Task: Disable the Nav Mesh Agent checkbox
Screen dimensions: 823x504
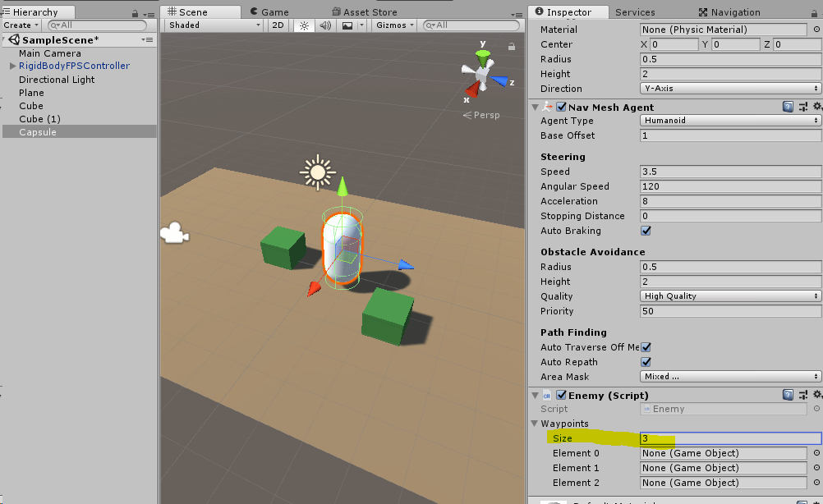Action: pyautogui.click(x=561, y=107)
